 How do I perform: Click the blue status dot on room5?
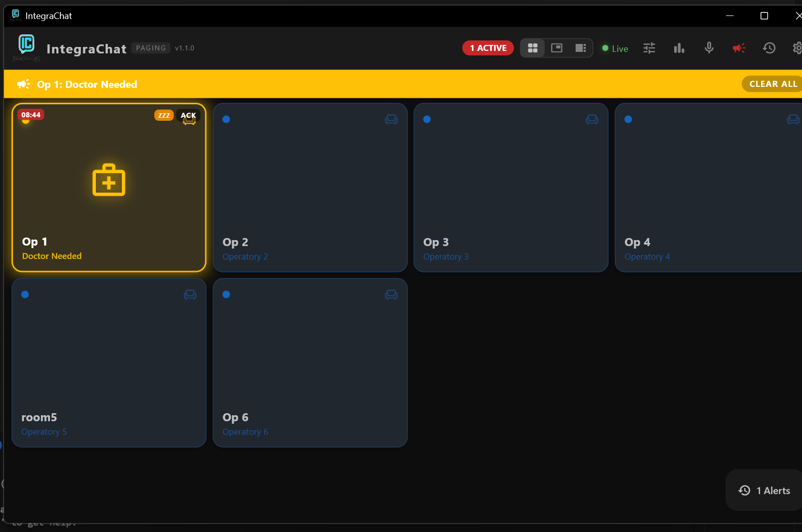(x=25, y=294)
